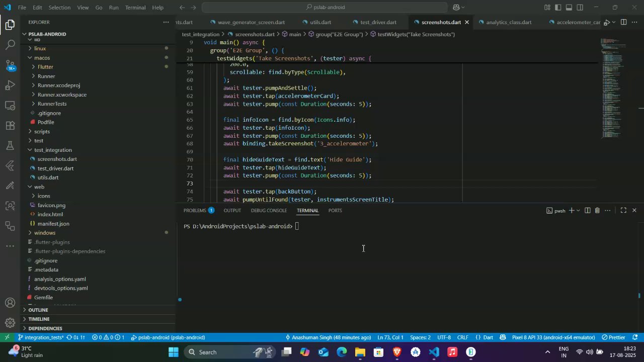The height and width of the screenshot is (362, 644).
Task: Click the Prettier status bar button
Action: tap(614, 337)
